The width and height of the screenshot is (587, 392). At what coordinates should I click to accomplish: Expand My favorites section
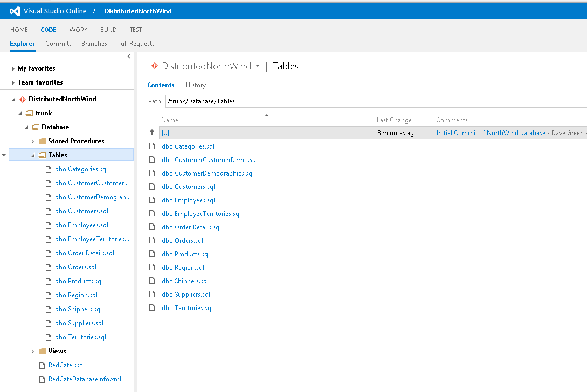(x=13, y=69)
